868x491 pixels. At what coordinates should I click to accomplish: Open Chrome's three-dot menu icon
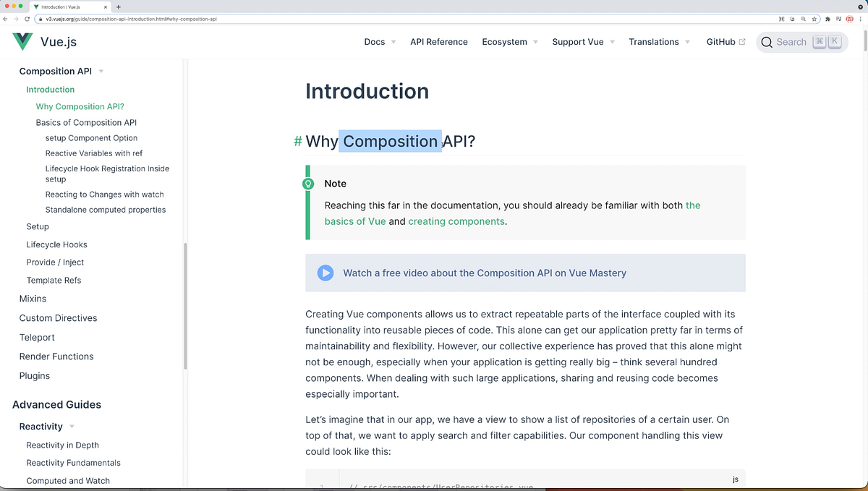tap(860, 20)
